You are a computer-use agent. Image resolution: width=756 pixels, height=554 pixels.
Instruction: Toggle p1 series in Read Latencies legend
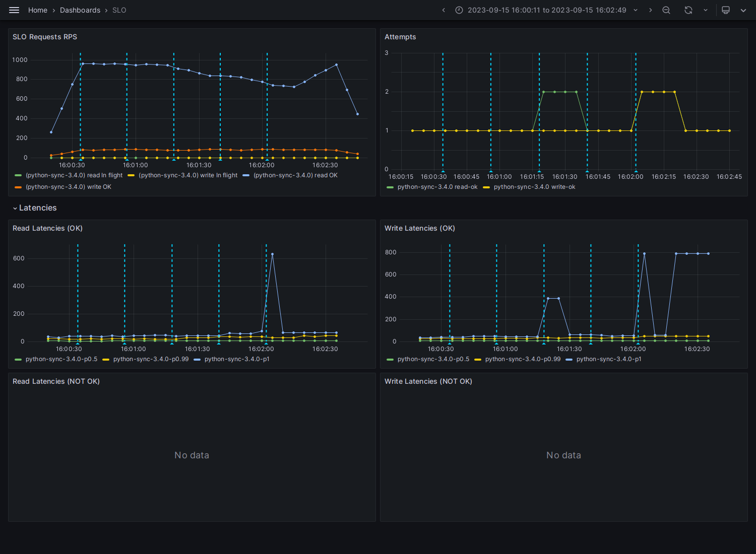coord(237,359)
